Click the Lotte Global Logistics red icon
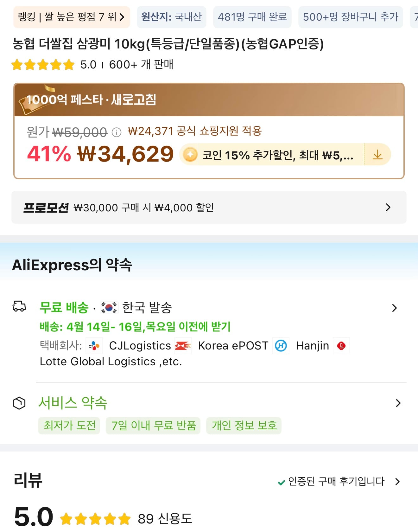The width and height of the screenshot is (418, 532). [x=341, y=346]
